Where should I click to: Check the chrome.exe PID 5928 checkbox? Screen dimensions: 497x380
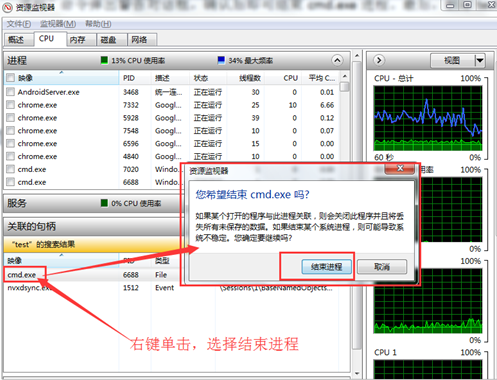pos(10,118)
